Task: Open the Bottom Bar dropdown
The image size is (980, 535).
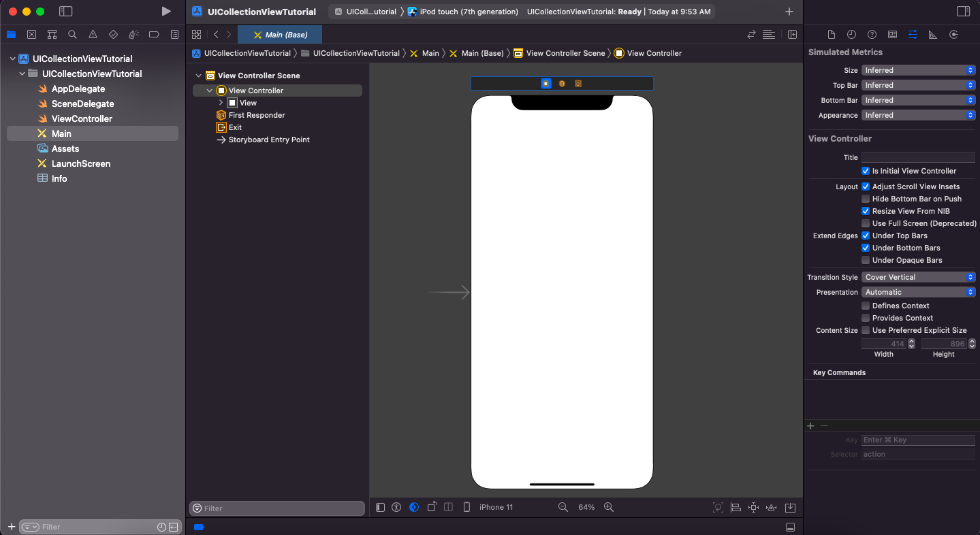Action: (918, 100)
